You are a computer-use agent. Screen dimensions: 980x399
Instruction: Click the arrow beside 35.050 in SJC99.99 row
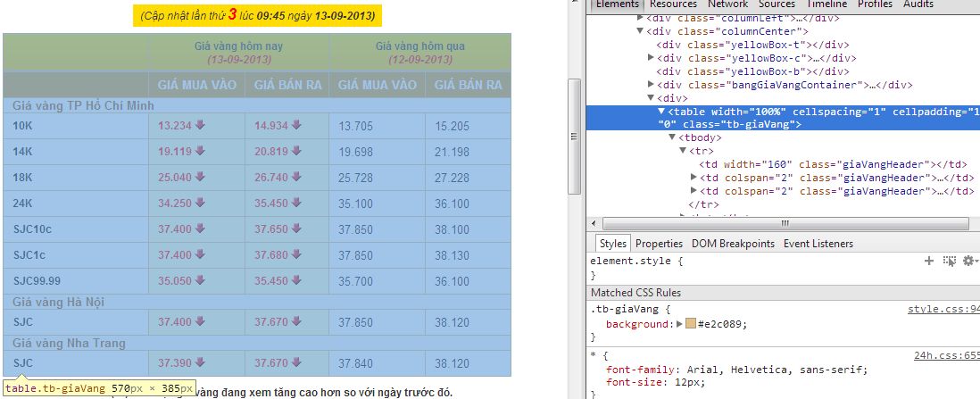(200, 281)
